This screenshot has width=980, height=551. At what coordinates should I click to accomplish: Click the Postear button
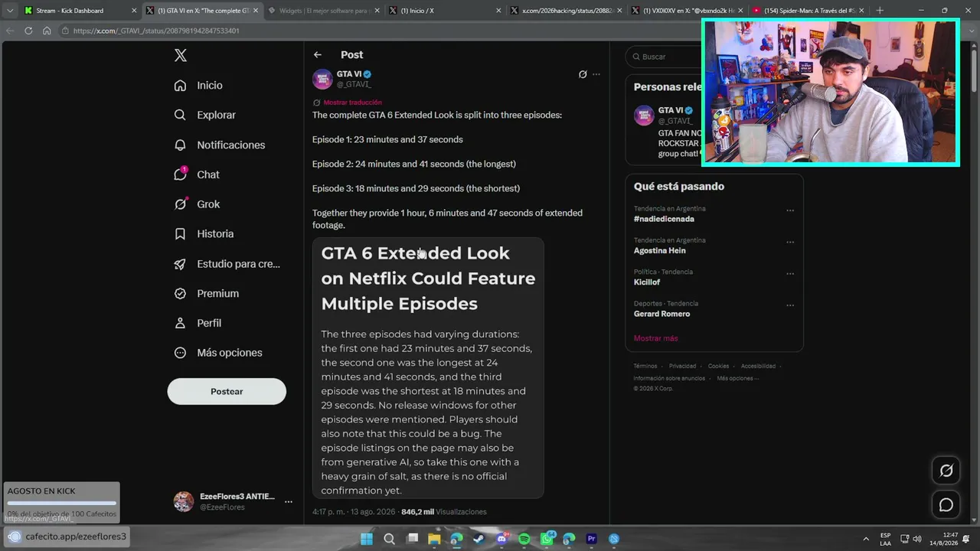[227, 391]
